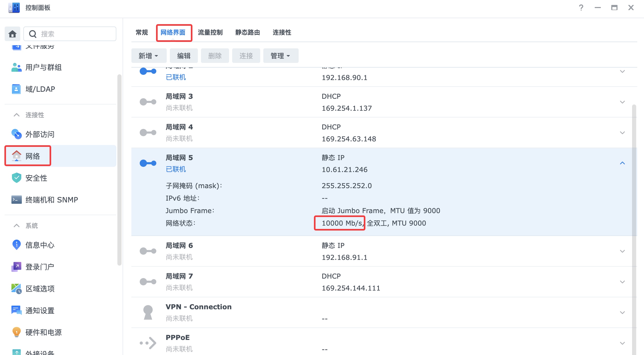Open Notification settings (通知设置)
Viewport: 644px width, 355px height.
(40, 311)
